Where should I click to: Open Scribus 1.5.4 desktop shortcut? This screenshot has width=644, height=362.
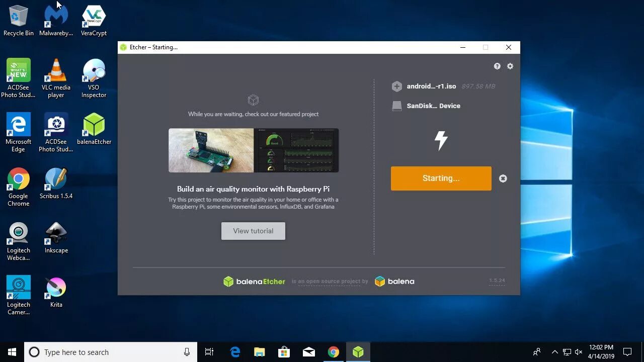pyautogui.click(x=56, y=184)
